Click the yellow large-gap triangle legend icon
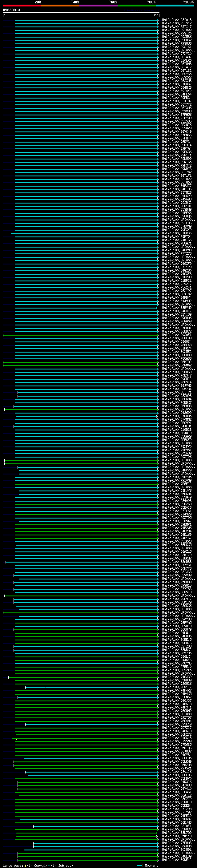Viewport: 197px width, 868px height. point(25,866)
